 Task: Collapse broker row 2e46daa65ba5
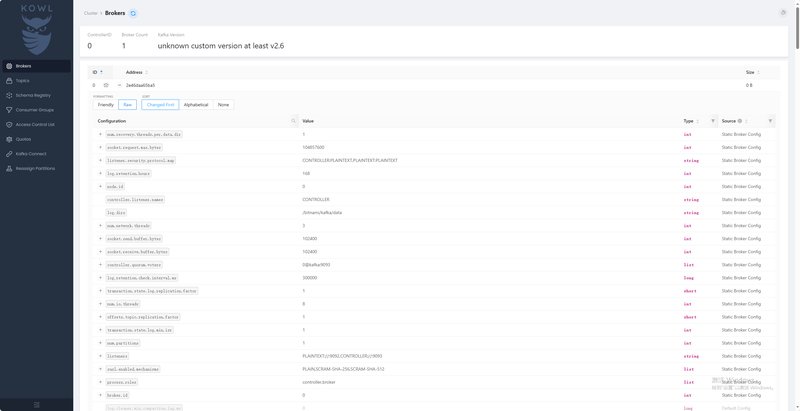point(119,85)
